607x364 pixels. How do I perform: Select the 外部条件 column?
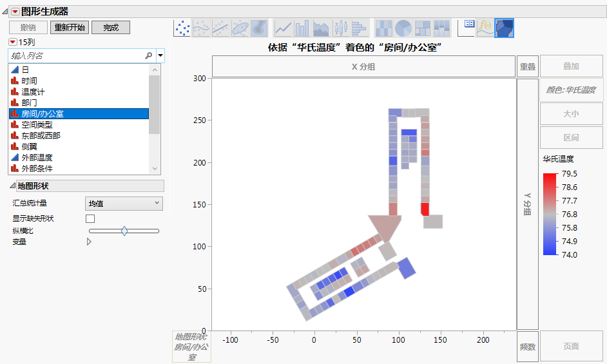(x=79, y=168)
